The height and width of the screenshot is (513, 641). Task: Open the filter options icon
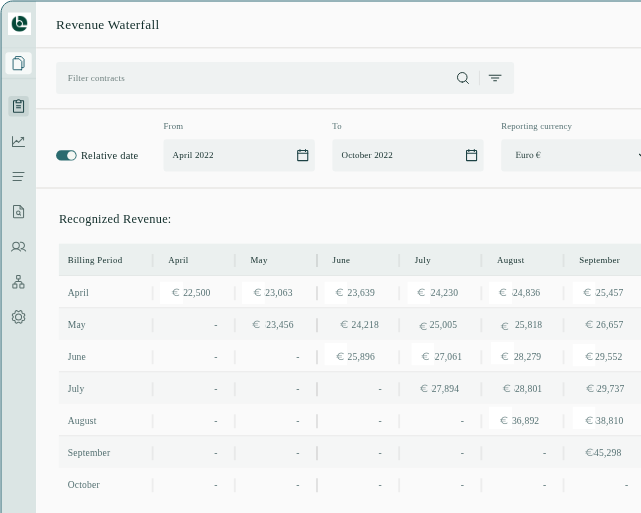[x=495, y=78]
